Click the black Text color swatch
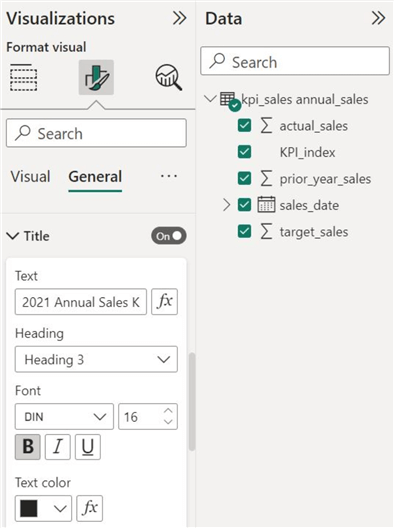The height and width of the screenshot is (528, 394). point(29,508)
